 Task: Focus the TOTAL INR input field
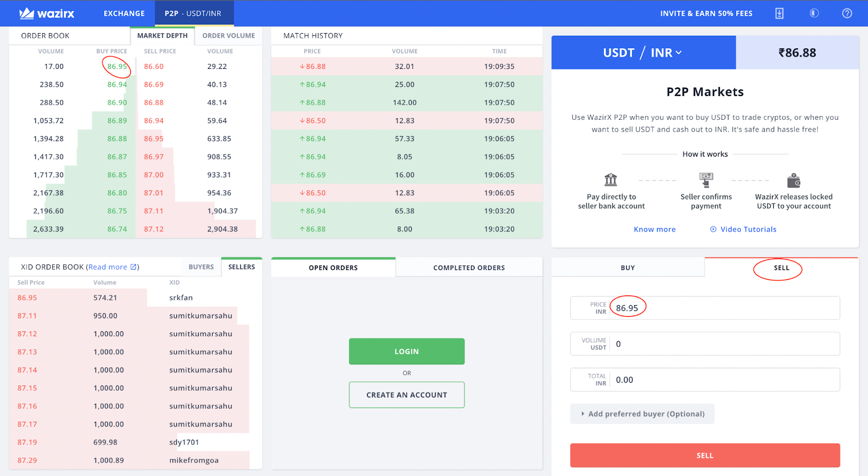click(705, 379)
